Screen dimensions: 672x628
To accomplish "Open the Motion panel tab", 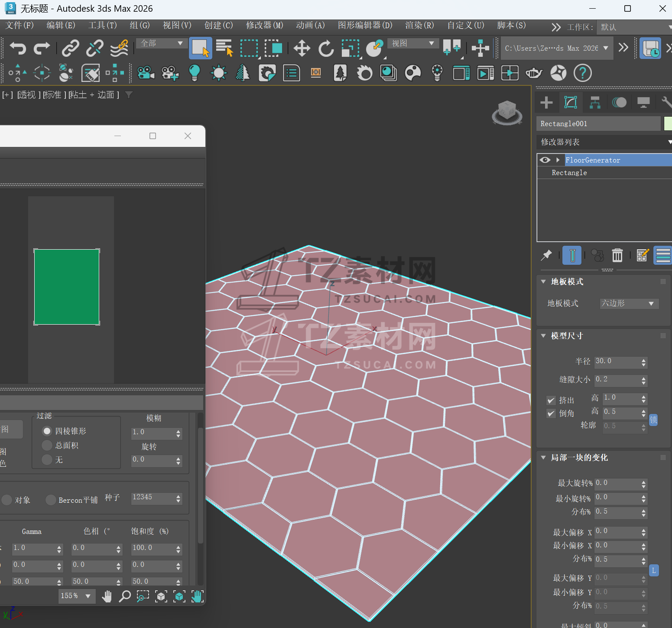I will (620, 103).
